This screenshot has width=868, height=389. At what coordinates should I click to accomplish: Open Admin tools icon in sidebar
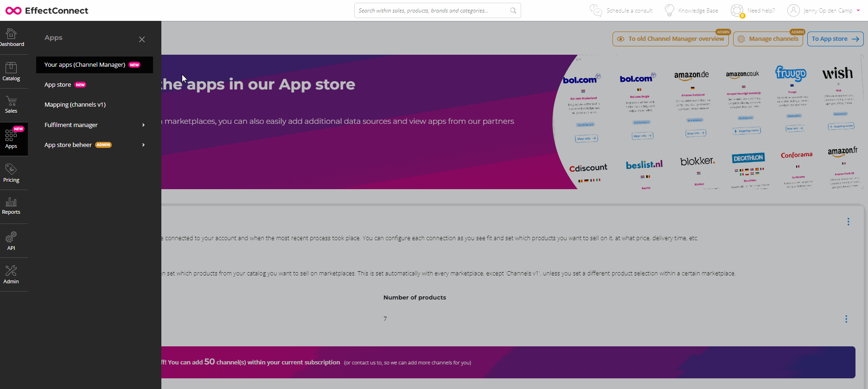click(11, 274)
